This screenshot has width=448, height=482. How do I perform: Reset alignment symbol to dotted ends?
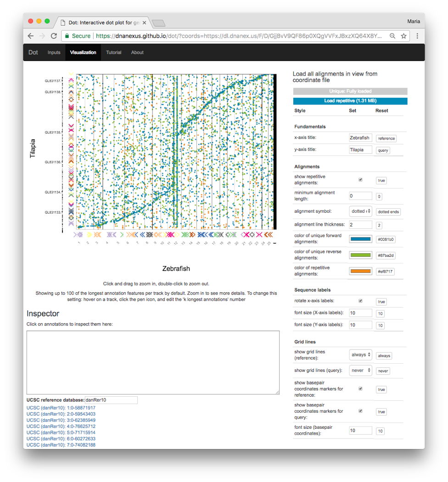[x=388, y=212]
